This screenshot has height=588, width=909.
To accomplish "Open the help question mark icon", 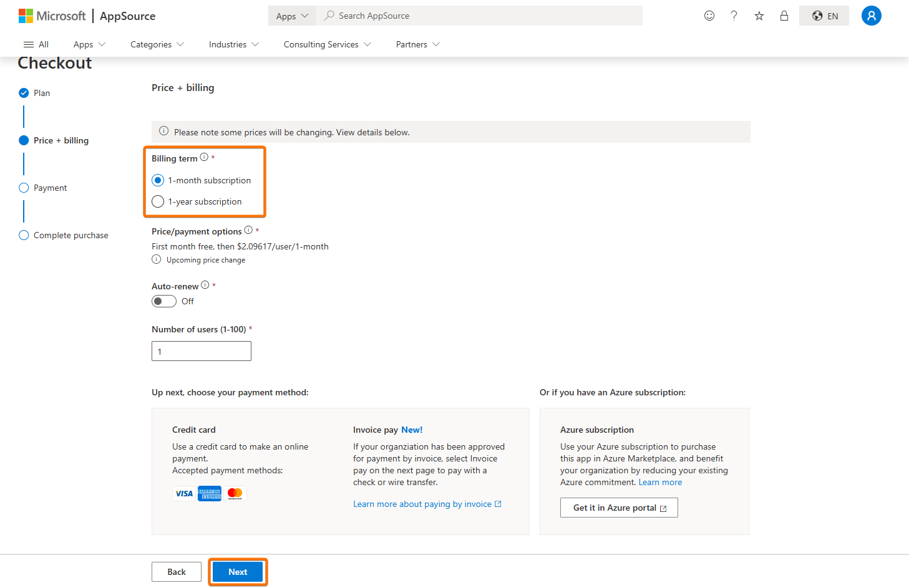I will pos(734,16).
